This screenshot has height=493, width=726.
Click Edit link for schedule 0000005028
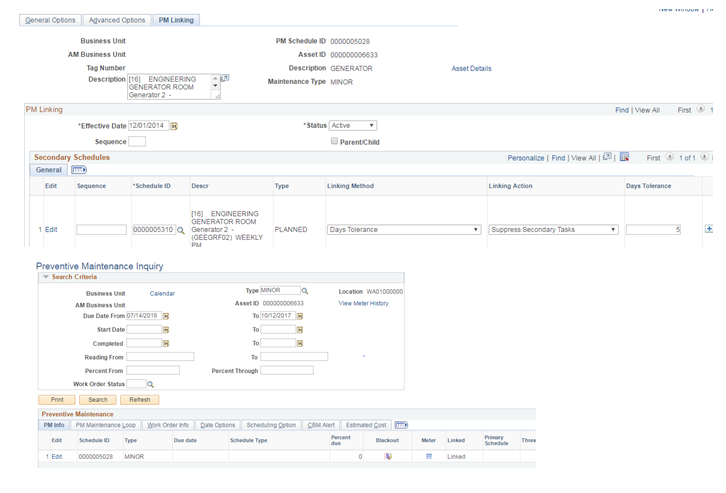[x=56, y=456]
